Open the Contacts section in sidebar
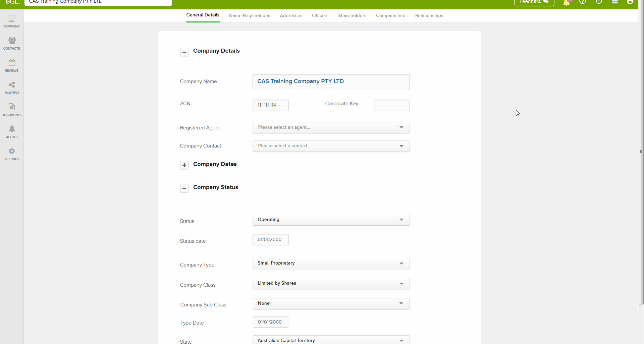644x344 pixels. tap(12, 44)
